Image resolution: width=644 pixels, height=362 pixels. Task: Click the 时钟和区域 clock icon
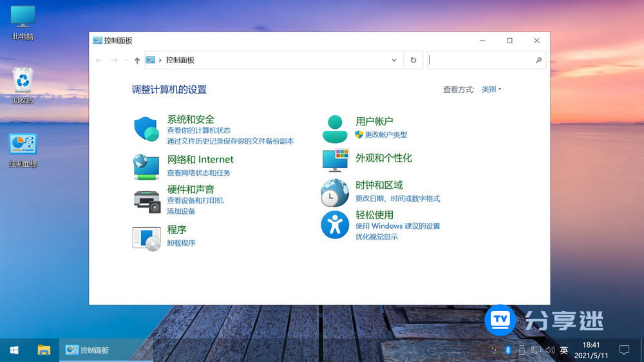(x=335, y=193)
